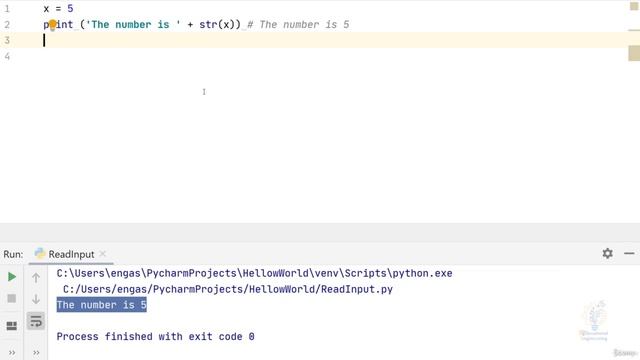Screen dimensions: 640x360
Task: Click the Up the stack trace arrow
Action: pyautogui.click(x=36, y=278)
